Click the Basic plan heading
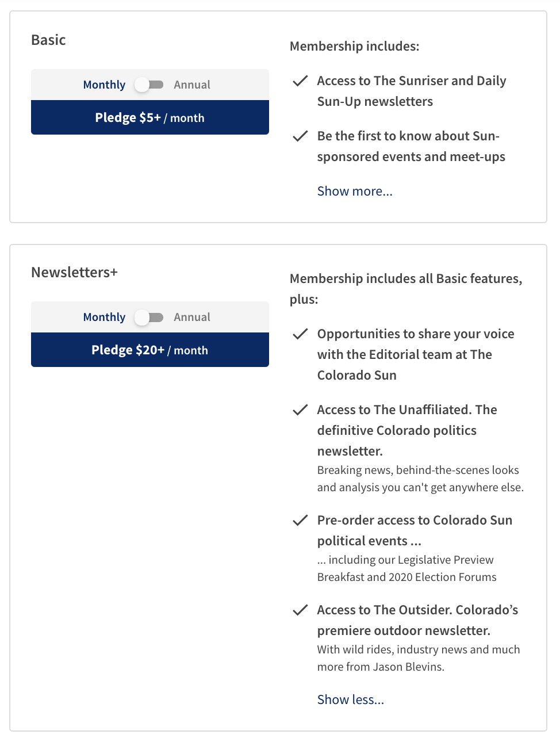This screenshot has height=742, width=560. [x=48, y=40]
